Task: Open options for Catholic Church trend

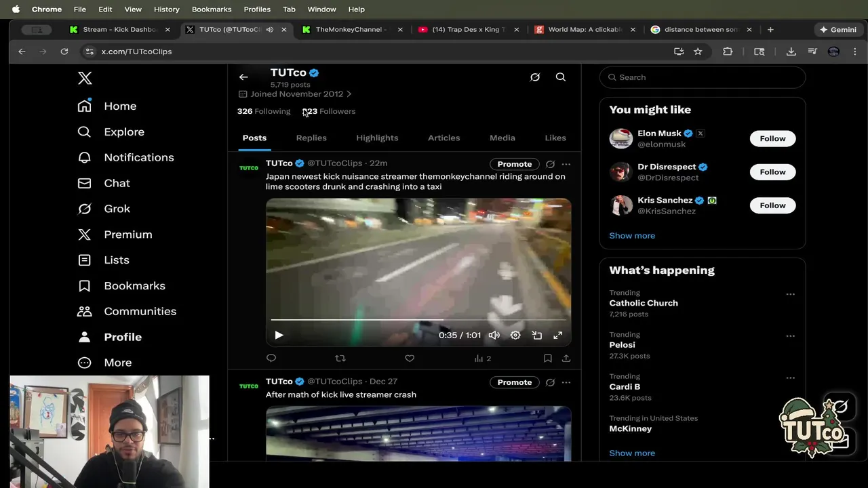Action: tap(790, 294)
